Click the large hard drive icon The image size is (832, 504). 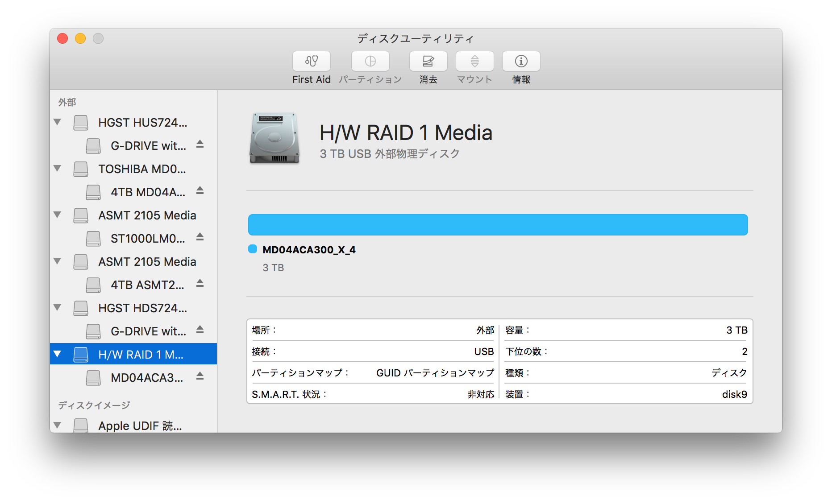274,138
